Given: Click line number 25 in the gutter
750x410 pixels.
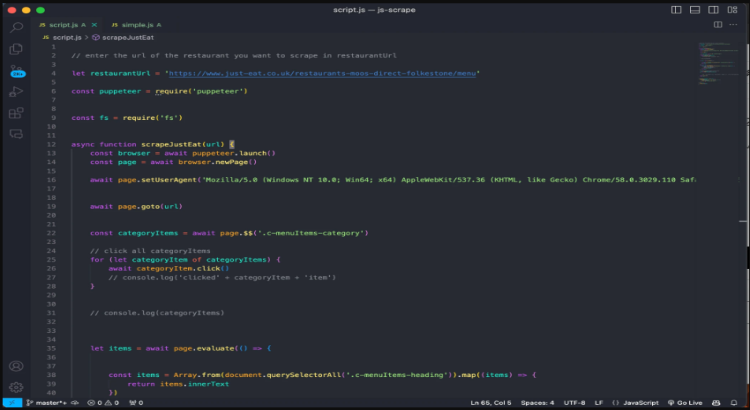Looking at the screenshot, I should (51, 259).
